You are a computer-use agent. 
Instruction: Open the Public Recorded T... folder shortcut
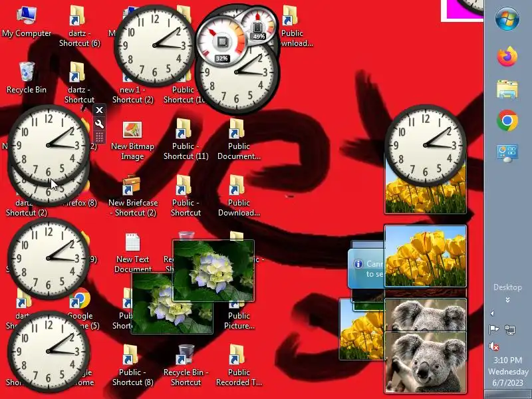pos(239,365)
